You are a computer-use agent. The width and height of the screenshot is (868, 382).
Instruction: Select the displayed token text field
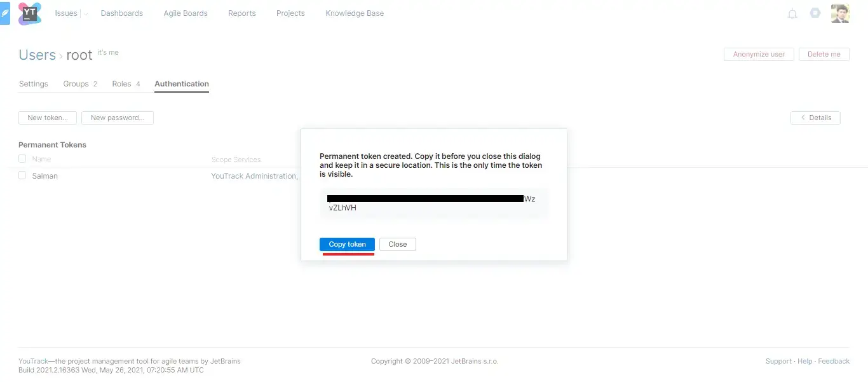tap(433, 203)
